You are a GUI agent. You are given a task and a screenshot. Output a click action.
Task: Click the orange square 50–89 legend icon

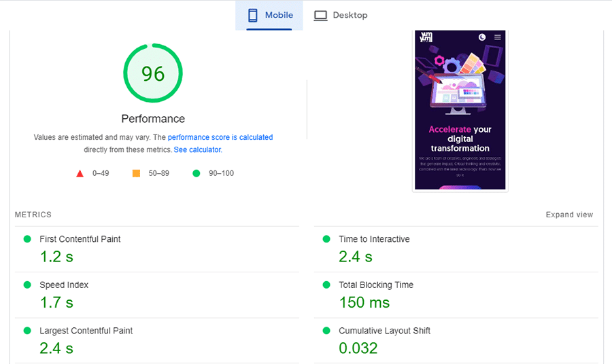[x=136, y=173]
